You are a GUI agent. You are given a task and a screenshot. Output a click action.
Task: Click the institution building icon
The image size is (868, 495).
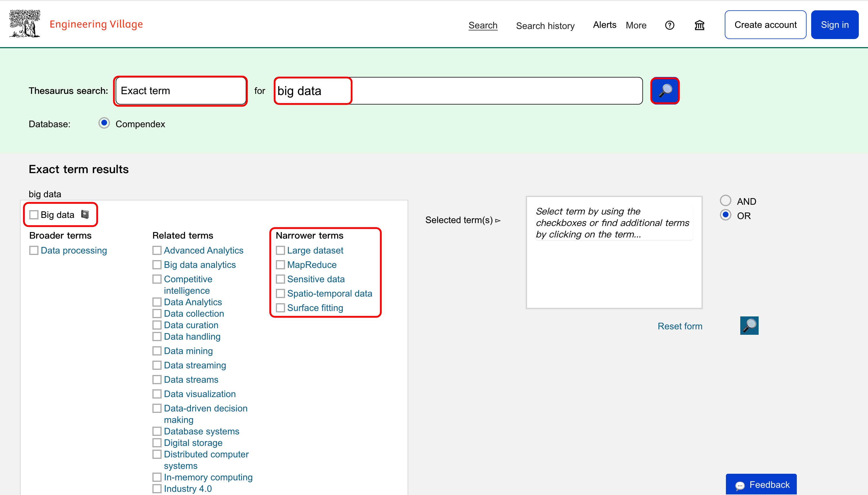pos(700,25)
